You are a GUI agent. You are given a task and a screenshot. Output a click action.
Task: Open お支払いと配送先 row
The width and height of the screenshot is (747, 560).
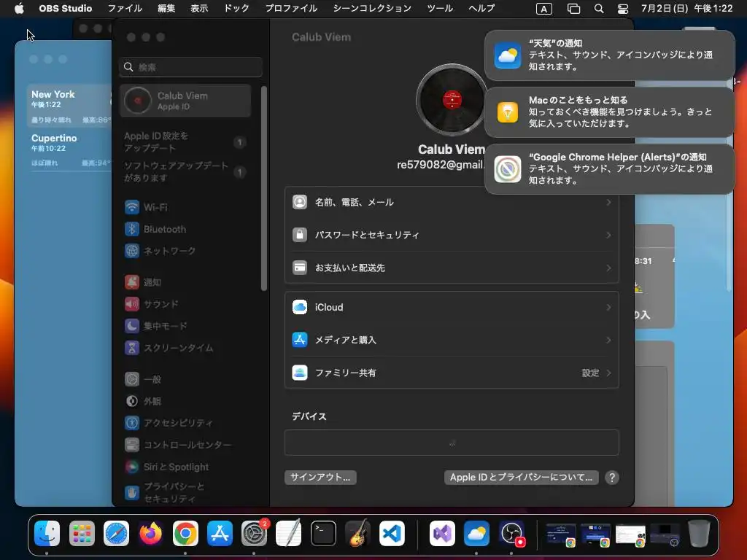[452, 268]
